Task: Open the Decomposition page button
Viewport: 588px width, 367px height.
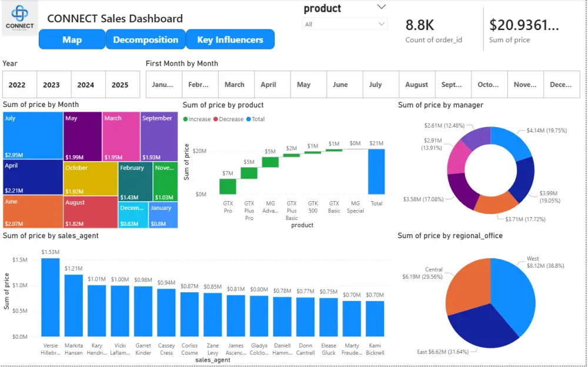Action: click(x=145, y=39)
